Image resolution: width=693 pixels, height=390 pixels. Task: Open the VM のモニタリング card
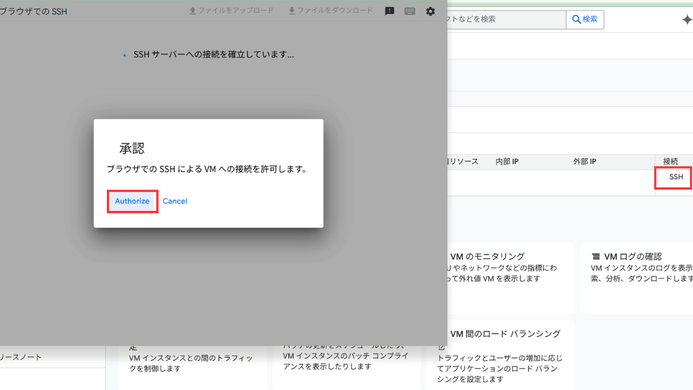[x=511, y=278]
